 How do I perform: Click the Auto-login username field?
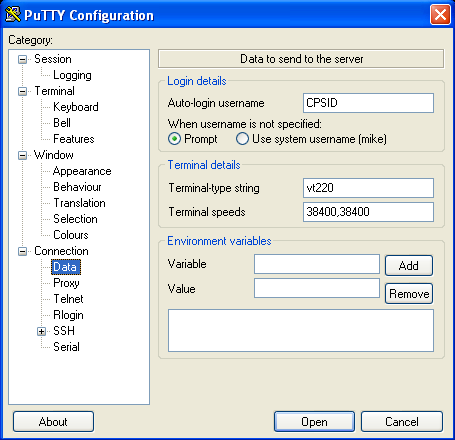368,103
